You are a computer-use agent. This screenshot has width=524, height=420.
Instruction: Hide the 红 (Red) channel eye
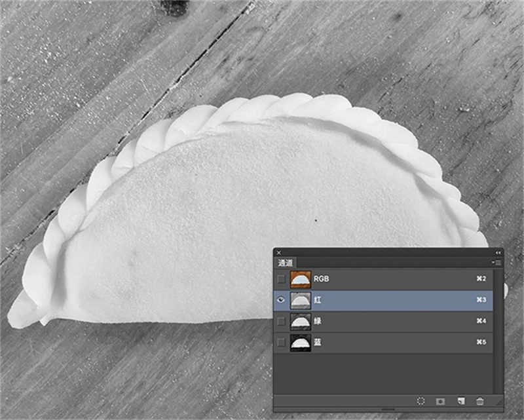pos(282,301)
